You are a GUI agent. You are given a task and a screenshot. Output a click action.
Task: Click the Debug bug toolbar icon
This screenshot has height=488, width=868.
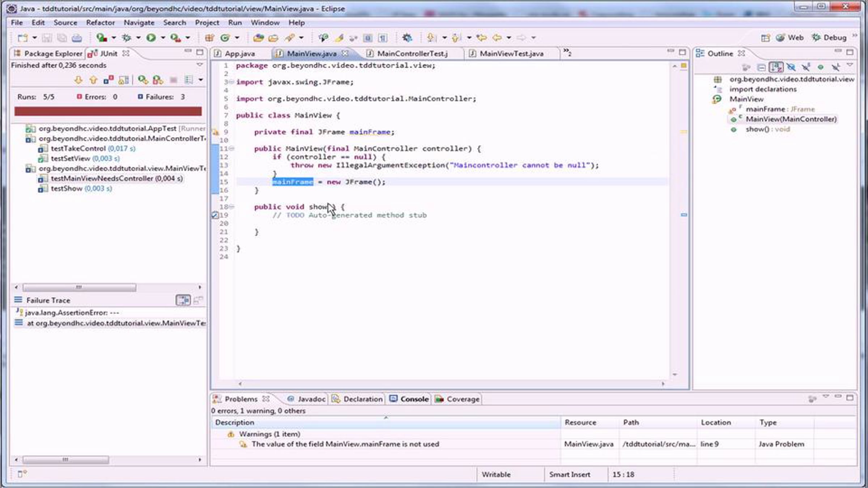[126, 38]
